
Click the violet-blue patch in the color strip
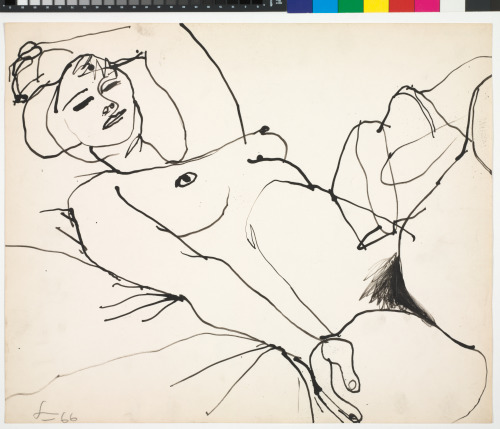coord(300,6)
